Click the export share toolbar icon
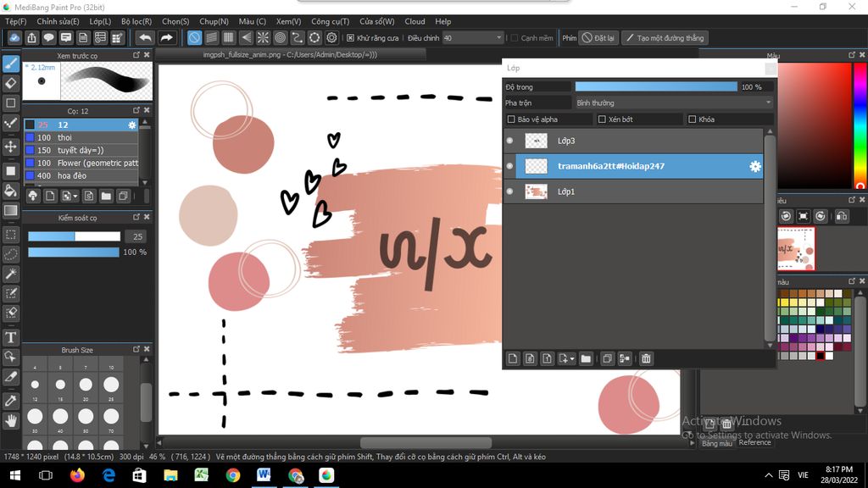 tap(31, 37)
